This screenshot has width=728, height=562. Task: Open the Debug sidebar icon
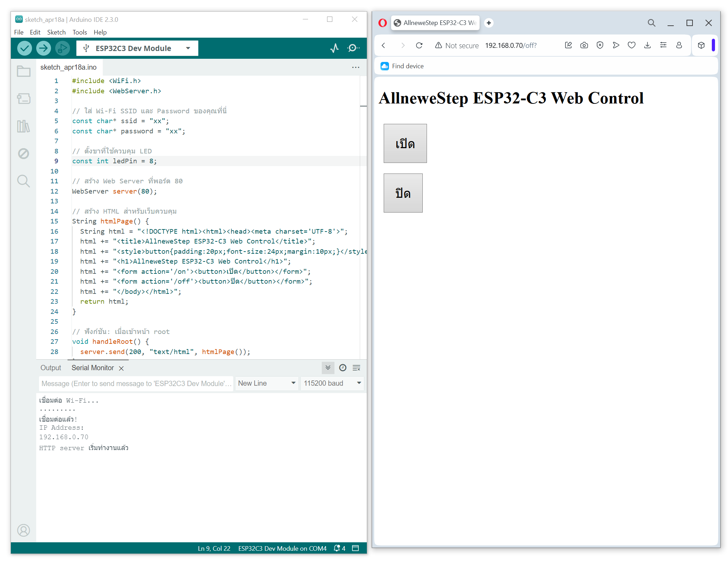[x=24, y=153]
